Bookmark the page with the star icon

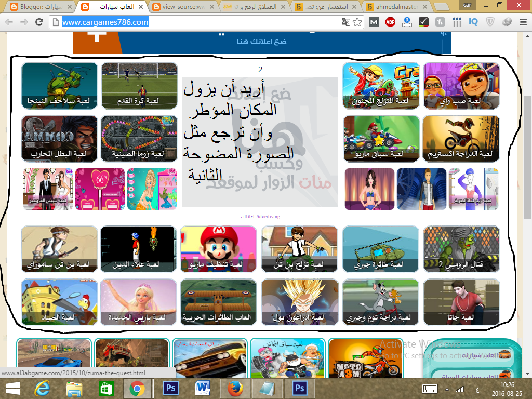(357, 22)
